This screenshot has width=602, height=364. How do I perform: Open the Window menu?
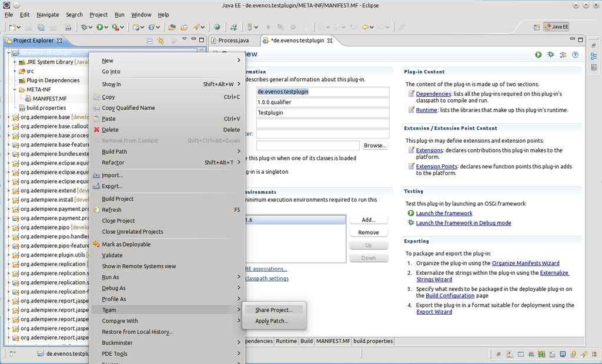coord(141,15)
